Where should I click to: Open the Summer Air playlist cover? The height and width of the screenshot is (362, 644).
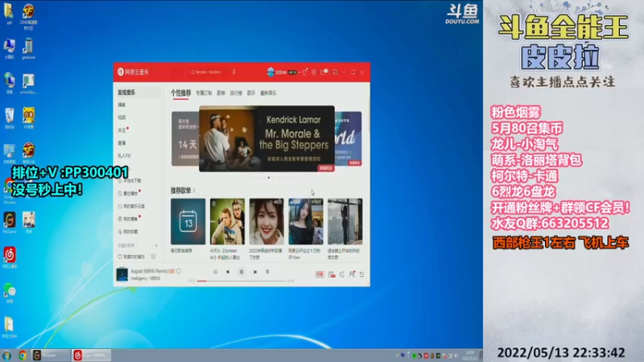click(x=227, y=222)
